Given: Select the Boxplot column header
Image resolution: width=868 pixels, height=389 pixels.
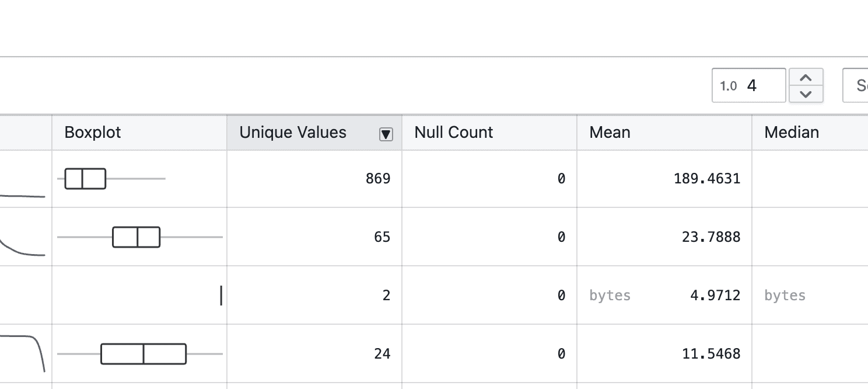Looking at the screenshot, I should [139, 133].
